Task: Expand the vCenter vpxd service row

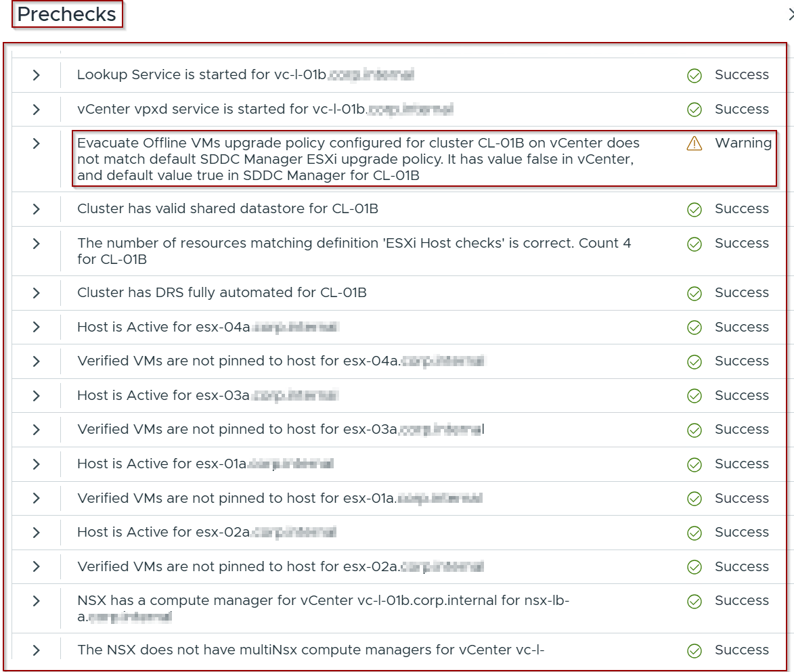Action: coord(37,110)
